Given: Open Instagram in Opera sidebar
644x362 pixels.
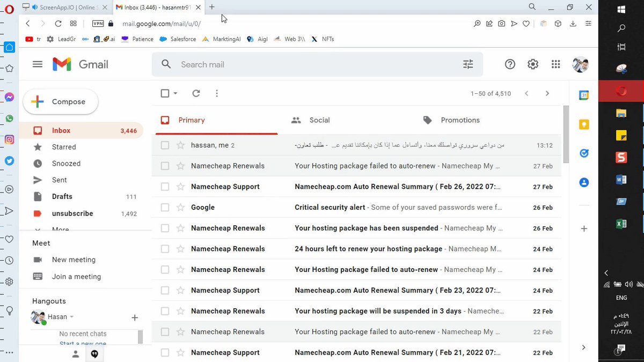Looking at the screenshot, I should [9, 139].
